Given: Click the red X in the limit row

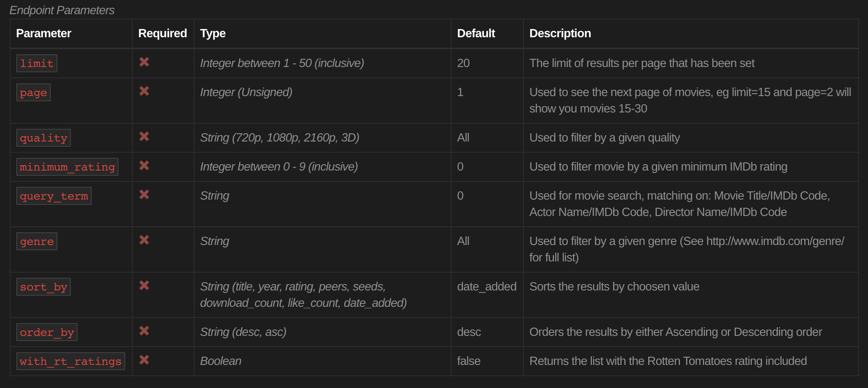Looking at the screenshot, I should coord(144,62).
